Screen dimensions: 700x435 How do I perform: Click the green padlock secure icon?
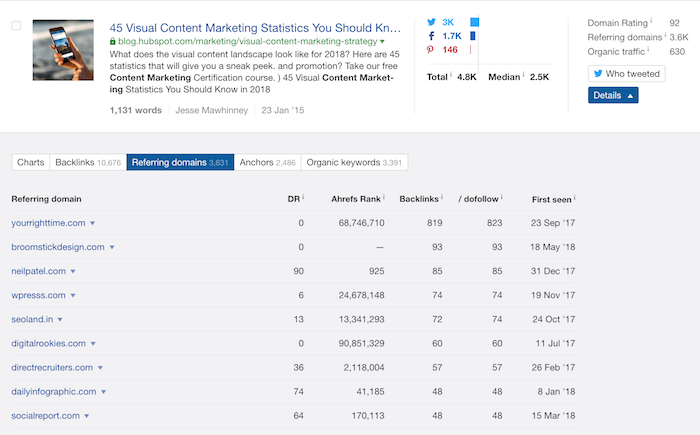pos(112,41)
